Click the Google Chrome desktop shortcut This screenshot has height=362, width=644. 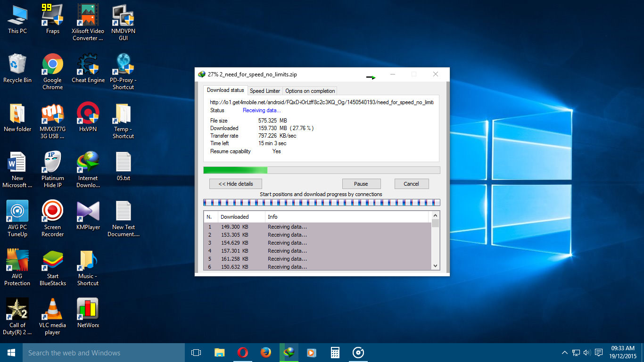[x=53, y=72]
